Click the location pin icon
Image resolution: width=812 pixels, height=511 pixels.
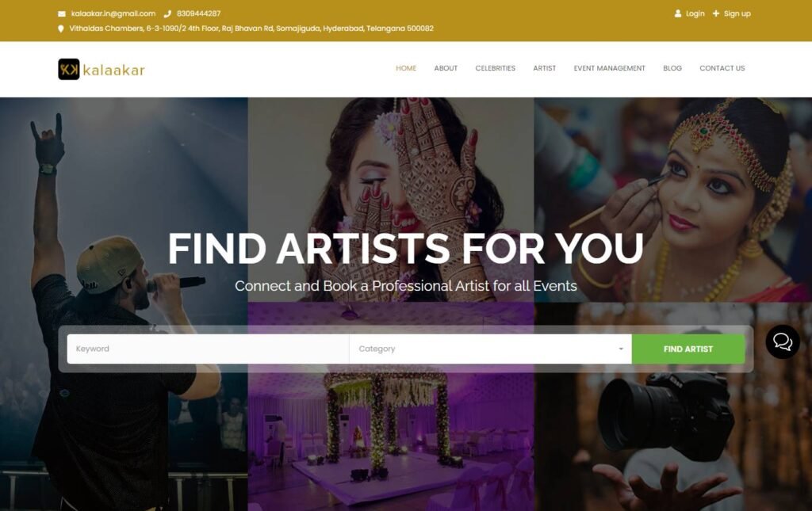click(x=60, y=29)
